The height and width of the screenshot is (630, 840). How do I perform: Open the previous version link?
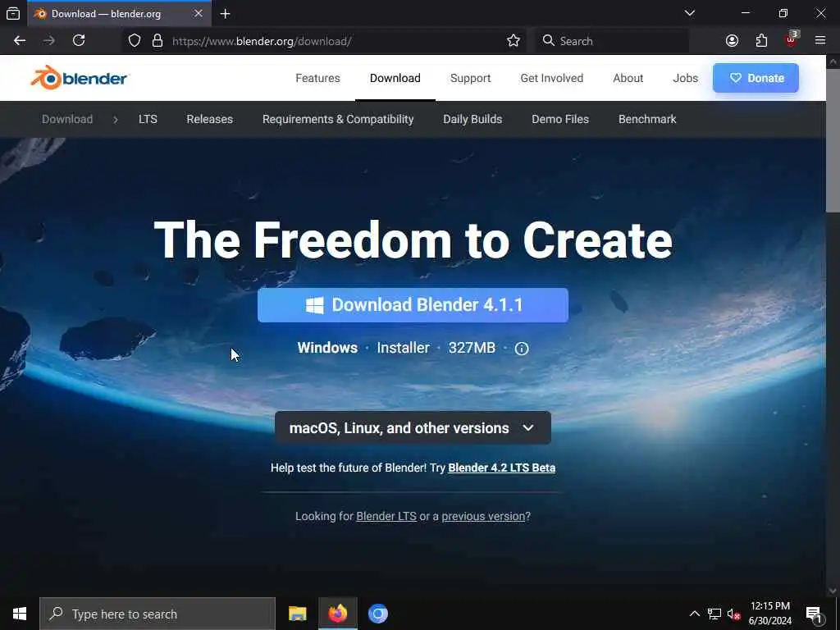point(483,517)
